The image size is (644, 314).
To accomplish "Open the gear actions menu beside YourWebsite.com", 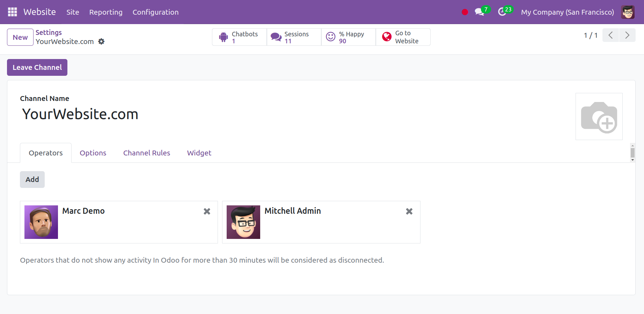I will coord(101,42).
